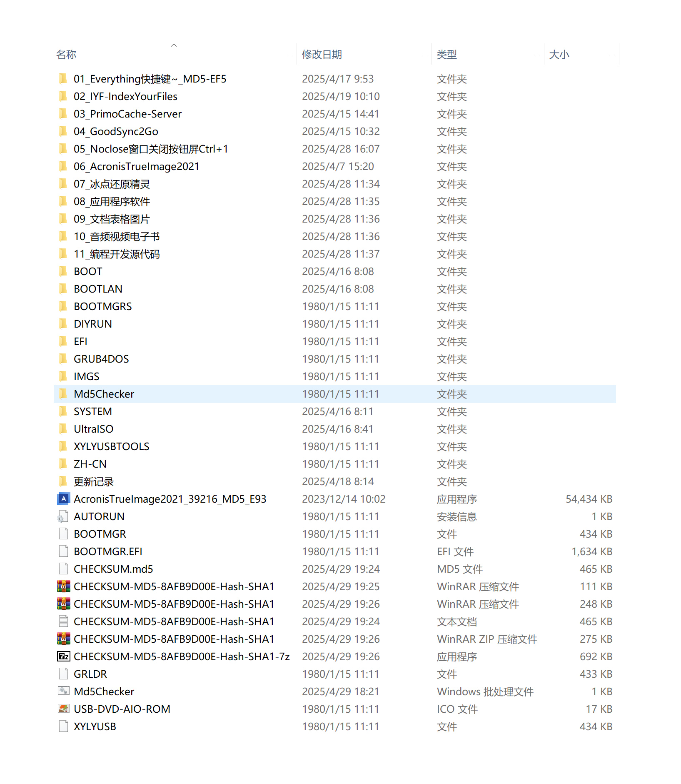The height and width of the screenshot is (784, 681).
Task: Select the BOOT folder name
Action: tap(88, 271)
